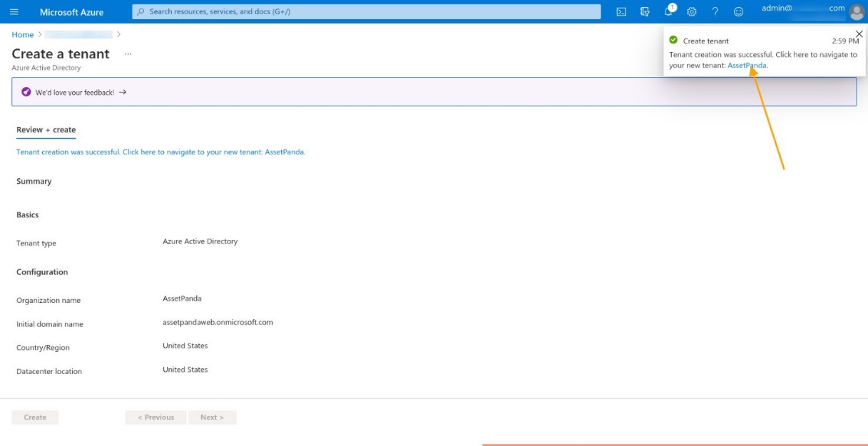Click the green success check icon
This screenshot has width=868, height=446.
673,40
